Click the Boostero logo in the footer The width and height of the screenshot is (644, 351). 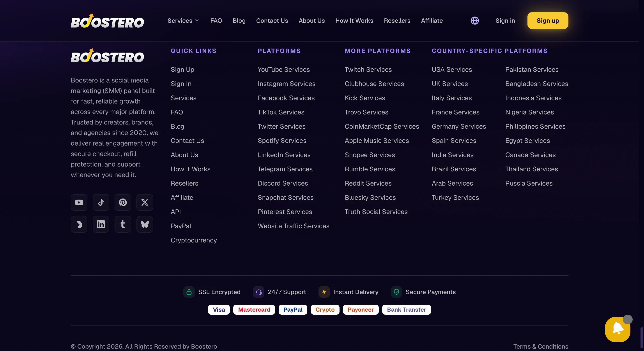click(107, 55)
